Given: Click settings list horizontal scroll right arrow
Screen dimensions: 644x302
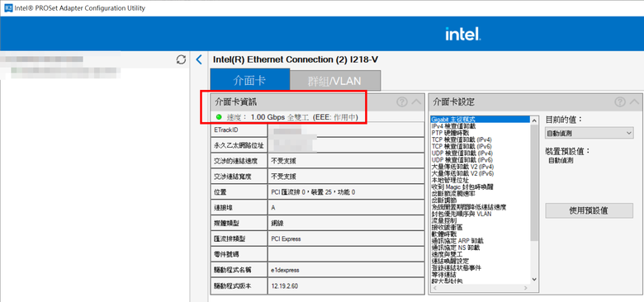Looking at the screenshot, I should point(527,289).
